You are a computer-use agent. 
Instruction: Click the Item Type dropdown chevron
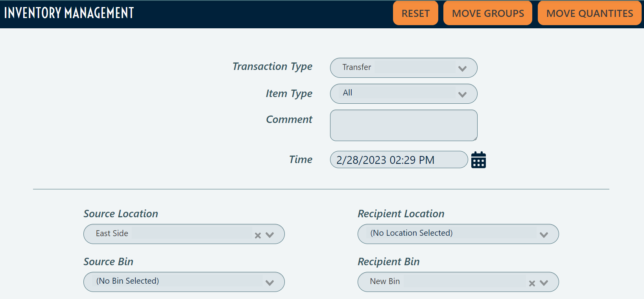tap(462, 94)
